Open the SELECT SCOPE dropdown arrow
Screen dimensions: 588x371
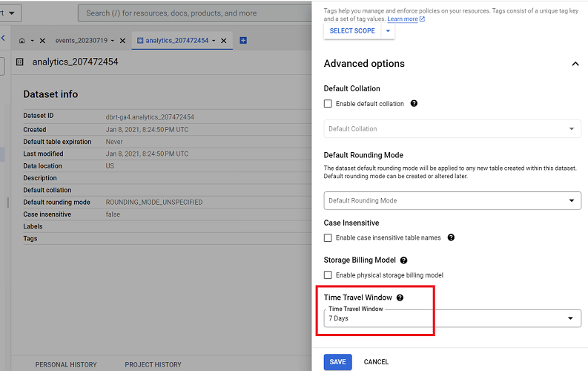pyautogui.click(x=388, y=30)
